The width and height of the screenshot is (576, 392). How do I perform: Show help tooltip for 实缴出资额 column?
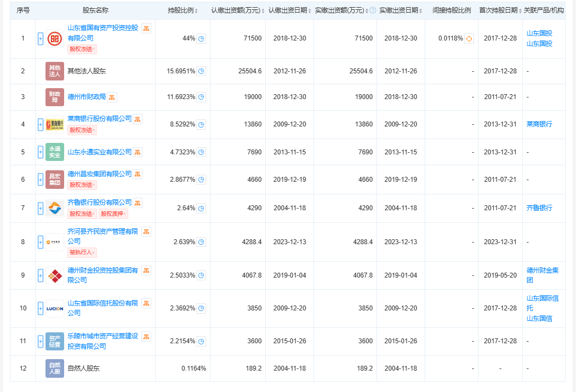click(373, 10)
